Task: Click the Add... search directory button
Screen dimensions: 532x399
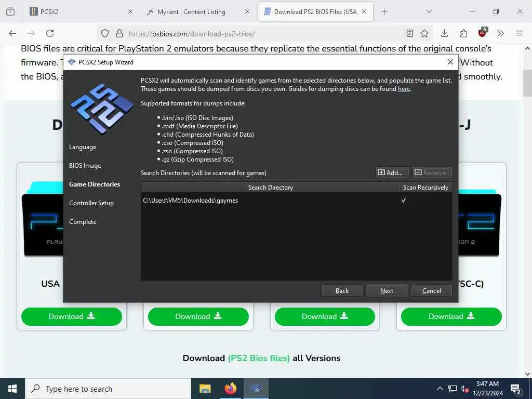Action: (x=392, y=172)
